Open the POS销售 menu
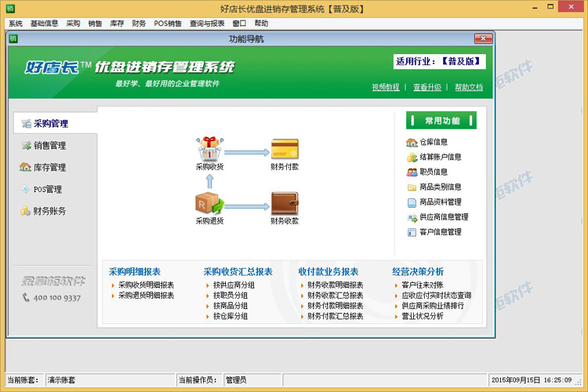The width and height of the screenshot is (588, 392). tap(168, 24)
